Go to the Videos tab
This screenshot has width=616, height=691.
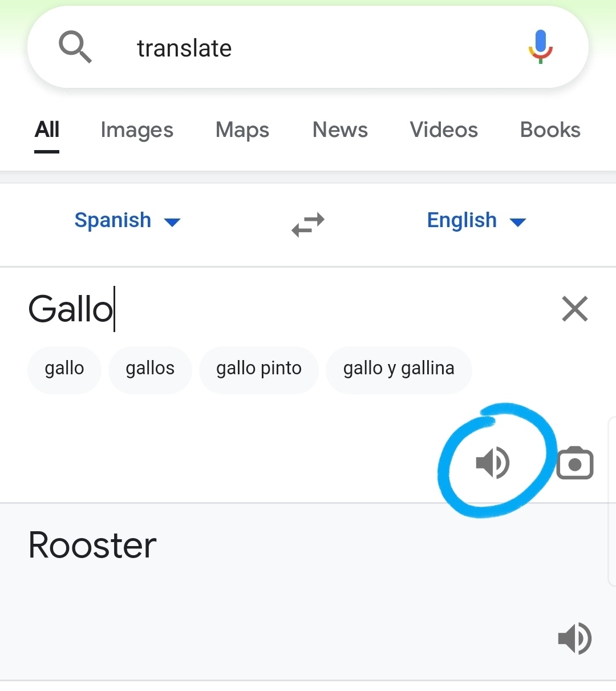[444, 130]
